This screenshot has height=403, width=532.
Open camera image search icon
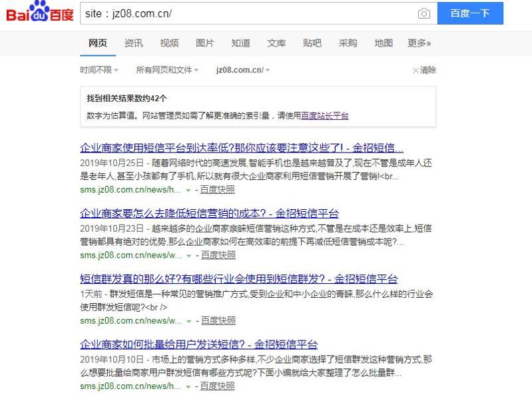click(x=423, y=13)
